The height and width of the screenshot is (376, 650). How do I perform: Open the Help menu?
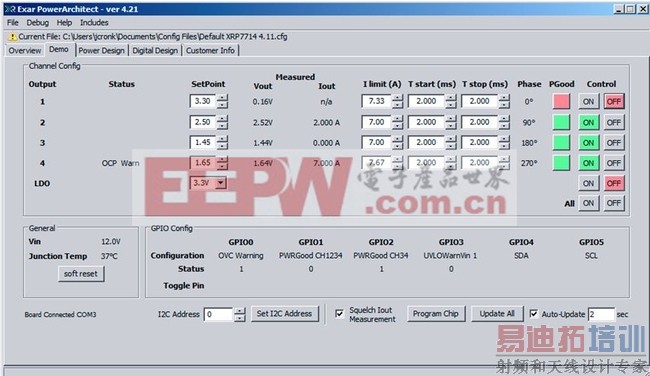(64, 23)
